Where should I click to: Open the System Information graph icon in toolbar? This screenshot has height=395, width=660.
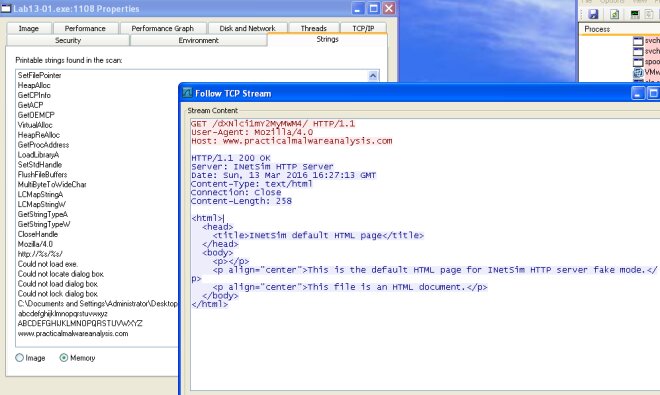click(635, 14)
